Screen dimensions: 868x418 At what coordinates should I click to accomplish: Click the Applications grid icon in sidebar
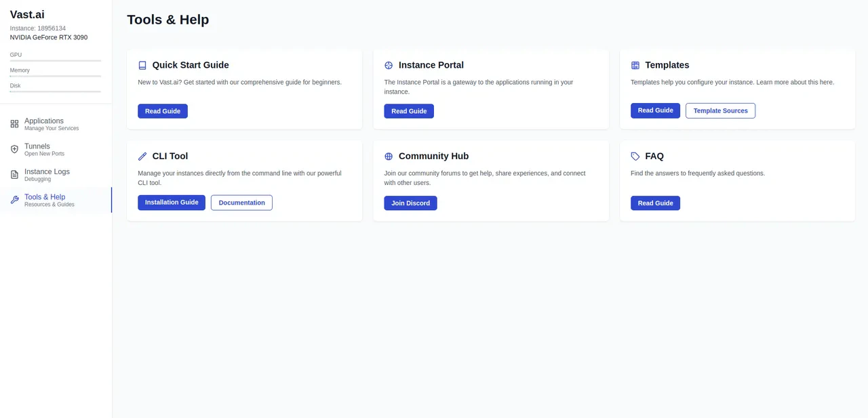[14, 124]
